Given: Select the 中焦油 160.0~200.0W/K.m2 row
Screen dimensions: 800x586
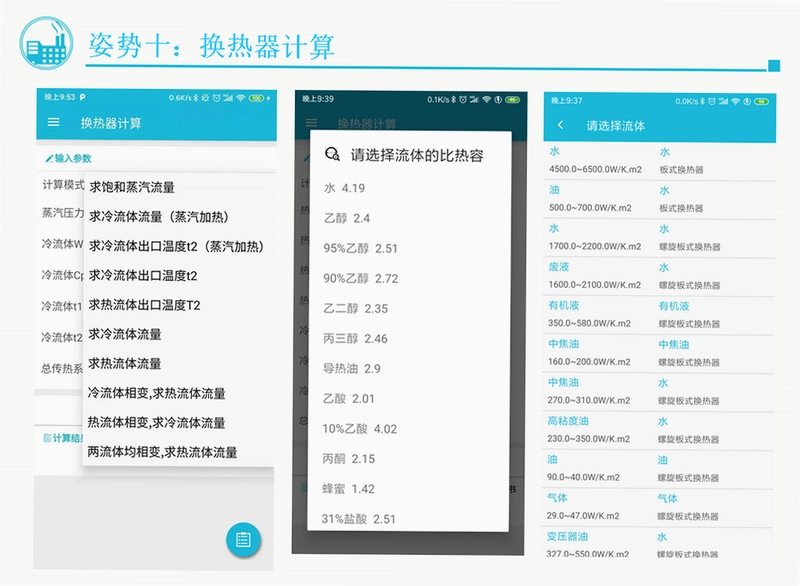Looking at the screenshot, I should coord(660,354).
